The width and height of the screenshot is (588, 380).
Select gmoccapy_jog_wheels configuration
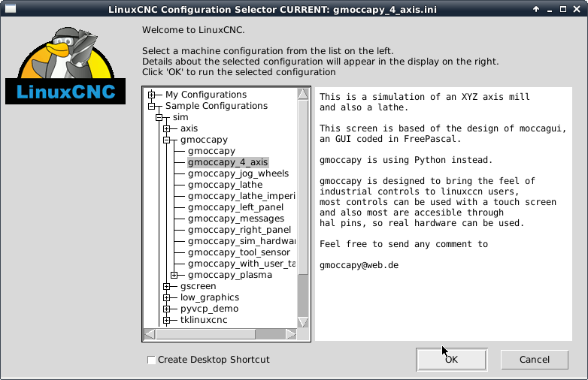click(238, 173)
